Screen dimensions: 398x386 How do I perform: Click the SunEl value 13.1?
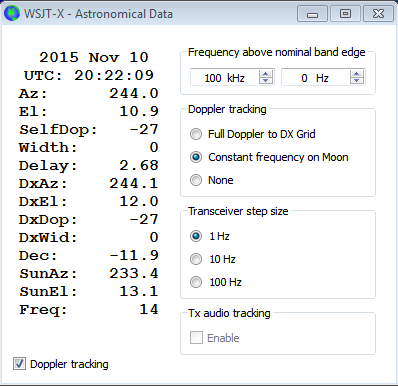(139, 291)
